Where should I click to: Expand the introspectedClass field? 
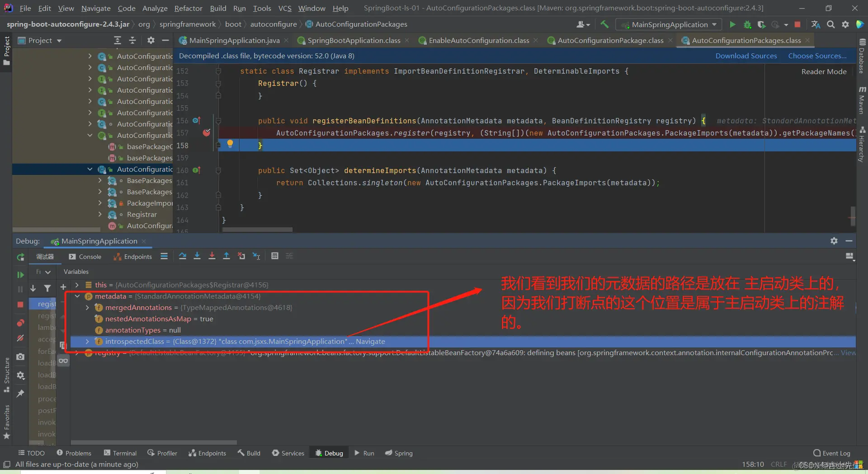pyautogui.click(x=87, y=342)
